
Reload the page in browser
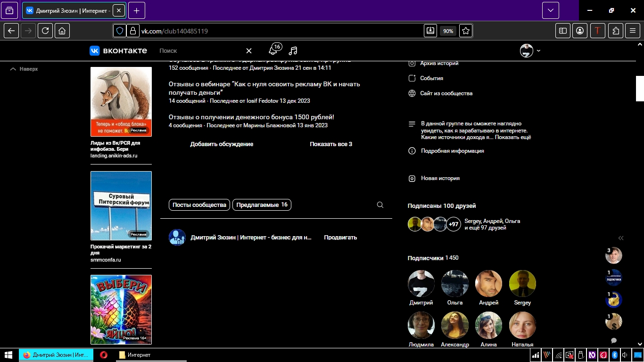[45, 31]
